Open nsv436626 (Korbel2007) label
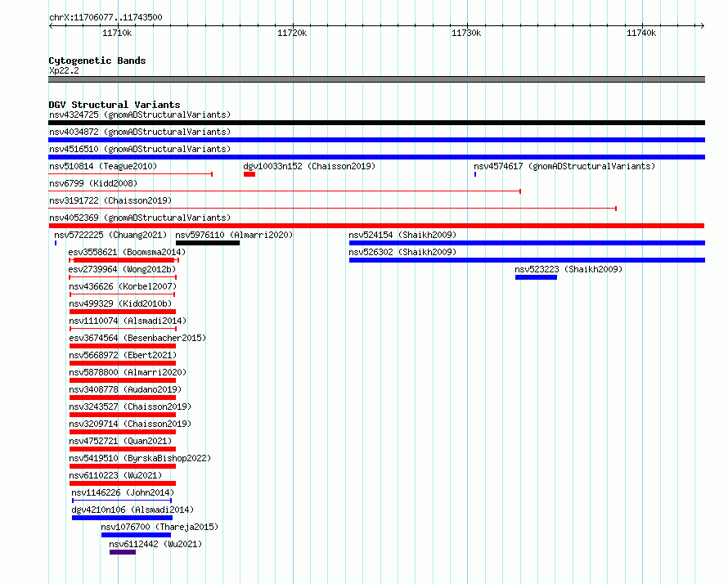The height and width of the screenshot is (584, 728). (x=123, y=286)
